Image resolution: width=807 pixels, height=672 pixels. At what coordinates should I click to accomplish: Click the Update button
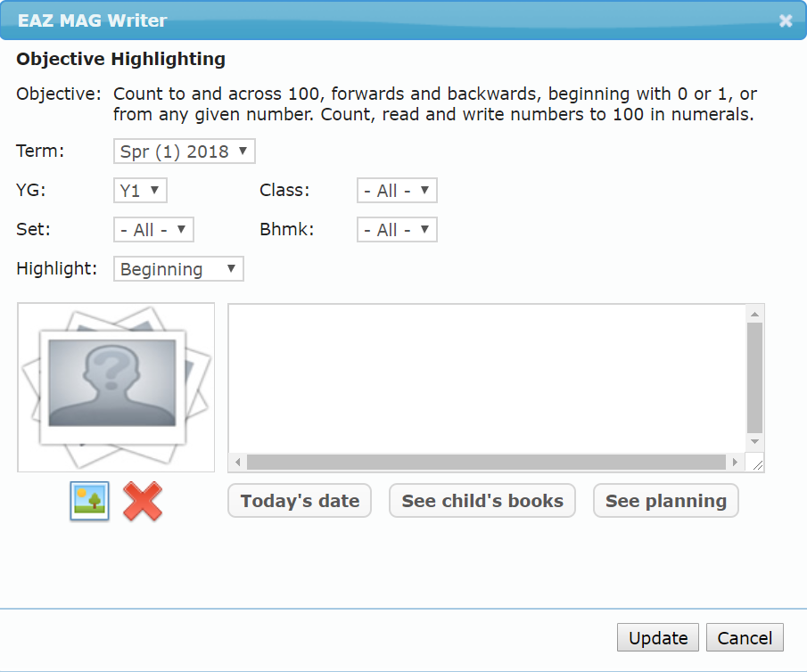pyautogui.click(x=658, y=638)
